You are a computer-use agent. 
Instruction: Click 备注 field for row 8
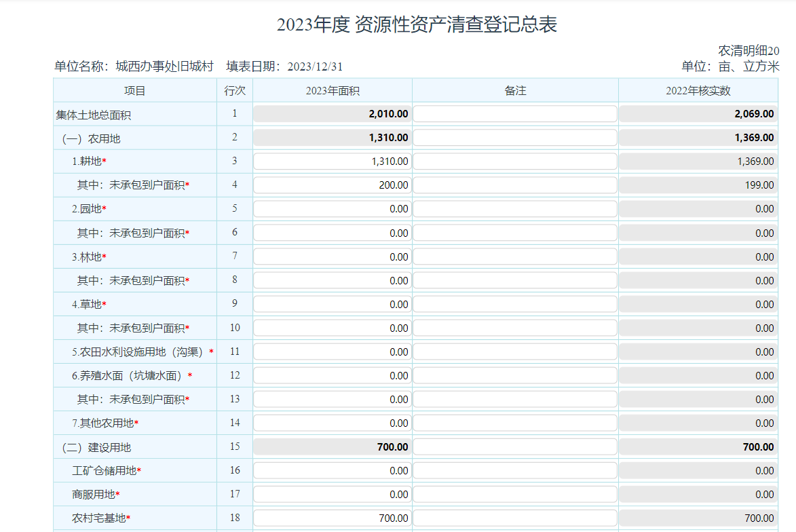pyautogui.click(x=515, y=281)
